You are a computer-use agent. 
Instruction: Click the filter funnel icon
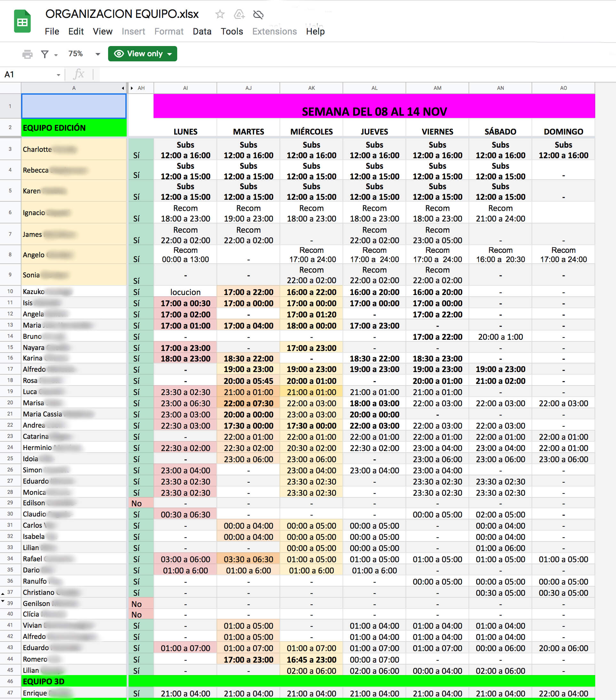click(44, 54)
